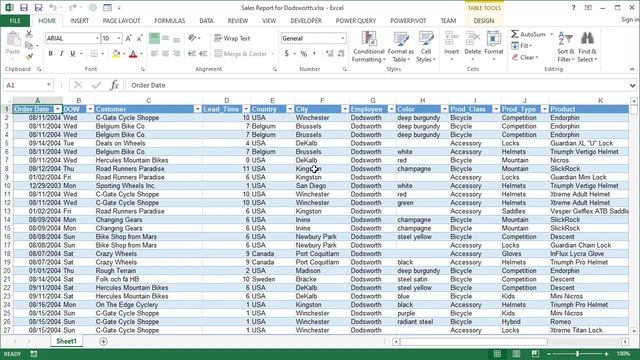Click the Cut scissors icon
The image size is (640, 360).
coord(29,34)
